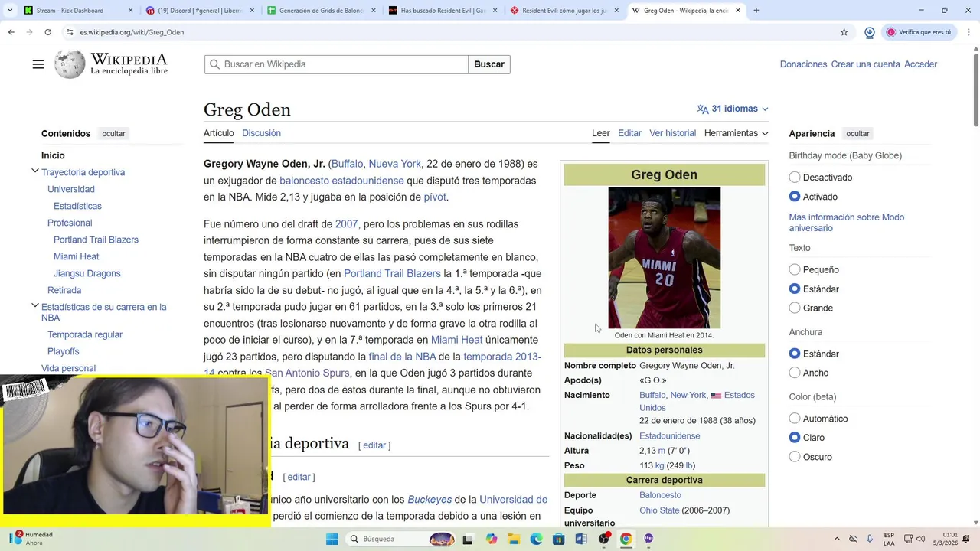Click the Buscar search button
This screenshot has height=551, width=980.
coord(489,64)
